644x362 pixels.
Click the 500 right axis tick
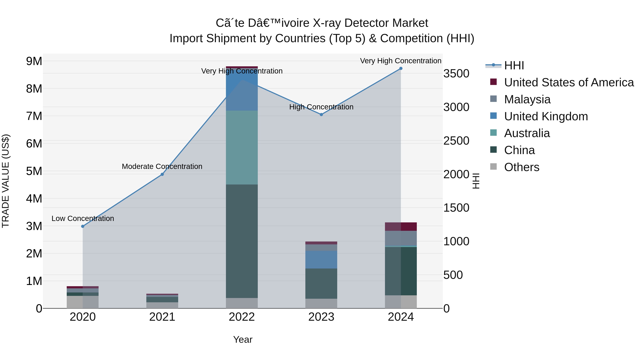click(453, 275)
